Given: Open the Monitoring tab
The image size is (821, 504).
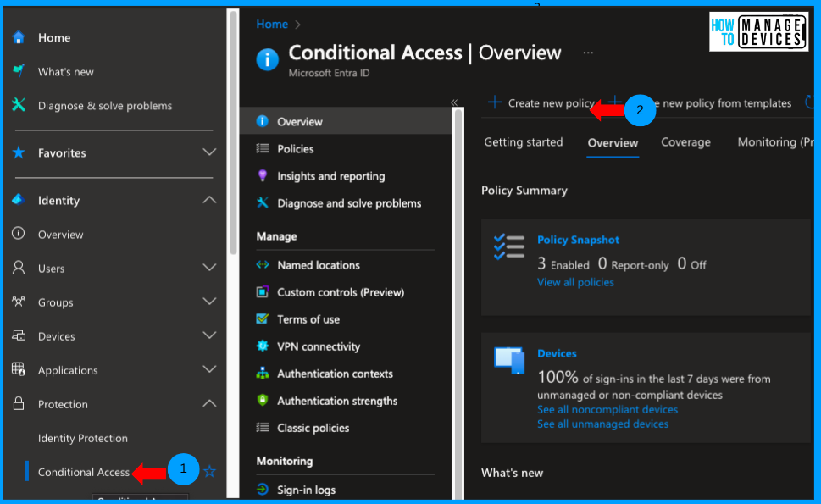Looking at the screenshot, I should (775, 142).
